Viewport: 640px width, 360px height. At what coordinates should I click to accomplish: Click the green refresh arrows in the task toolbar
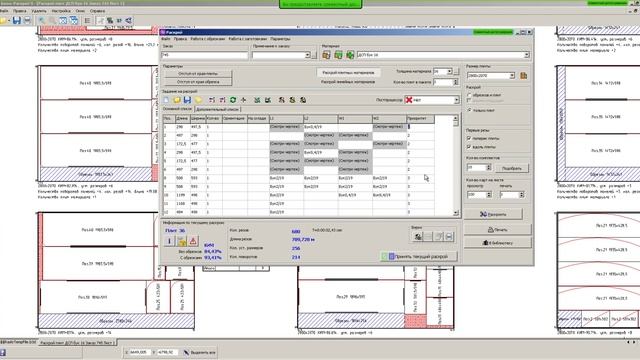[x=233, y=100]
